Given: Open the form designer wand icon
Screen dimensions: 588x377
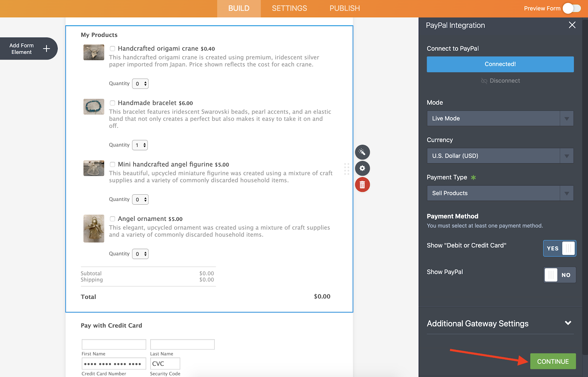Looking at the screenshot, I should coord(362,152).
